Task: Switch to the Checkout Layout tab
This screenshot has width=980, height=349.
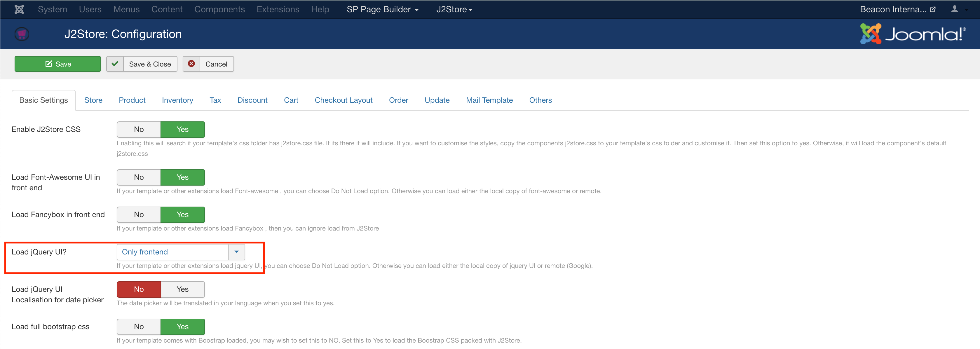Action: [343, 100]
